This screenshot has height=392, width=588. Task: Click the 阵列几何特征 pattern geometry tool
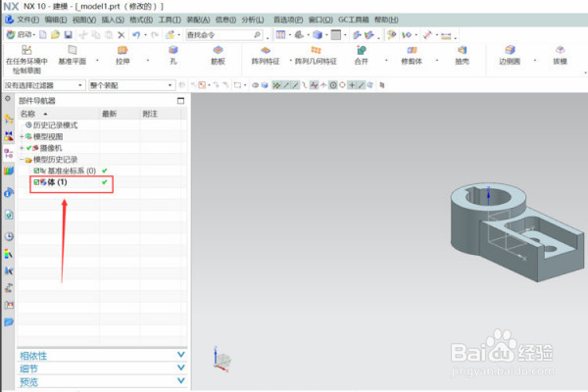click(x=316, y=55)
